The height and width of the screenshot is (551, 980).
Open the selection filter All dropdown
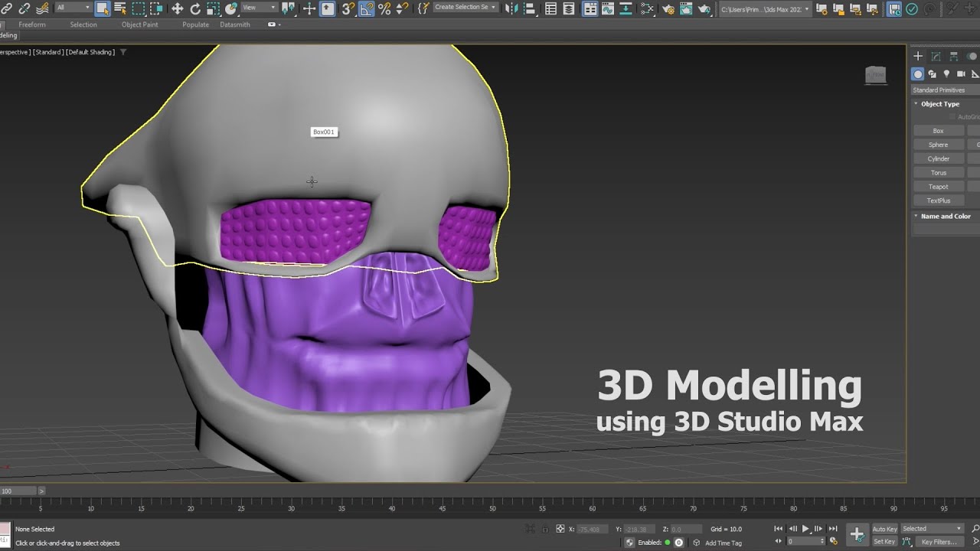coord(73,8)
